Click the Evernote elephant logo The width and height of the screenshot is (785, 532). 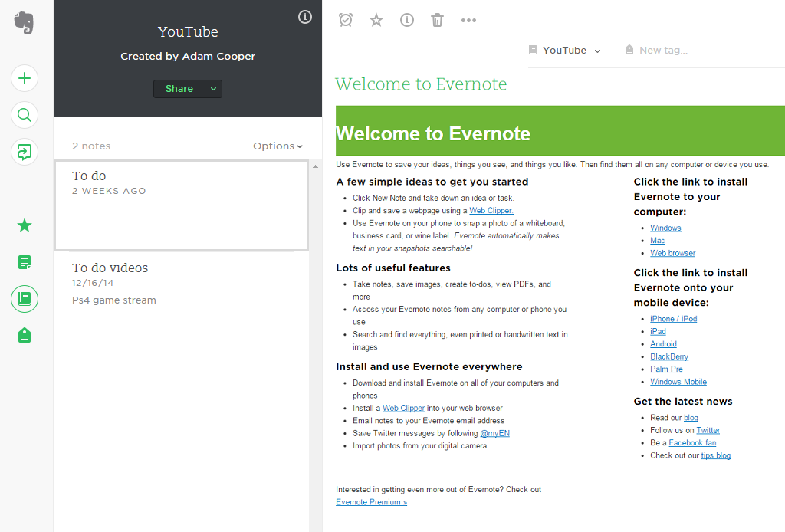[24, 23]
